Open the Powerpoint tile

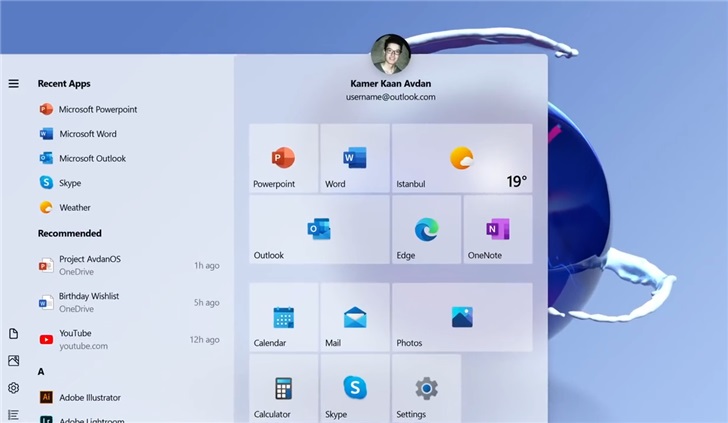coord(284,158)
